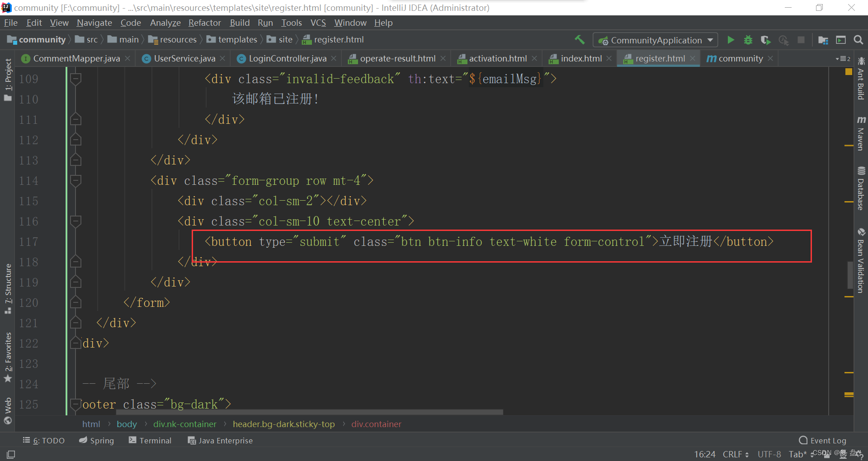Open the Project tool window
The width and height of the screenshot is (868, 461).
point(8,80)
